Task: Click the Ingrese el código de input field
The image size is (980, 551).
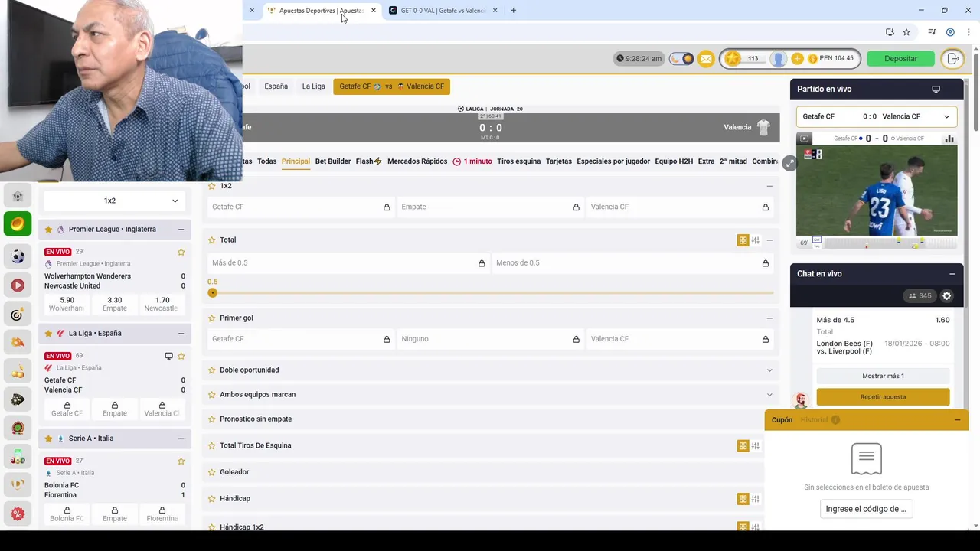Action: click(866, 509)
